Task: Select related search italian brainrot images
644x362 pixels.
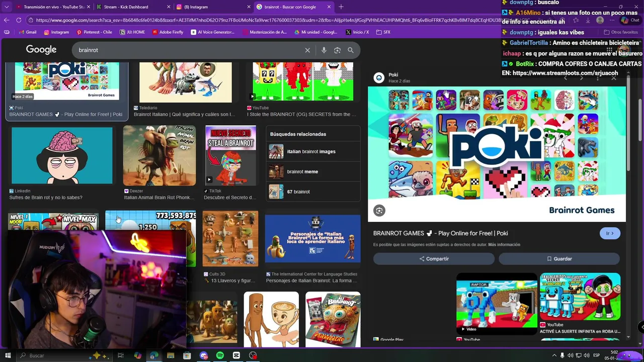Action: click(313, 151)
